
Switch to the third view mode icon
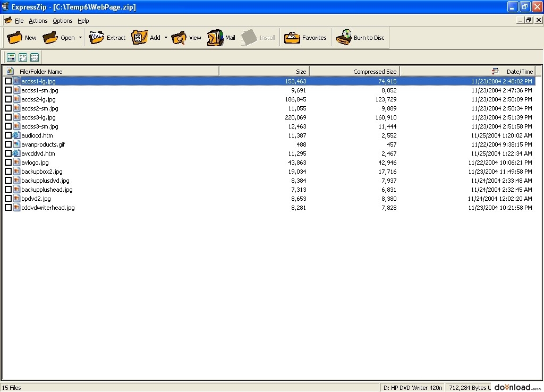coord(35,57)
